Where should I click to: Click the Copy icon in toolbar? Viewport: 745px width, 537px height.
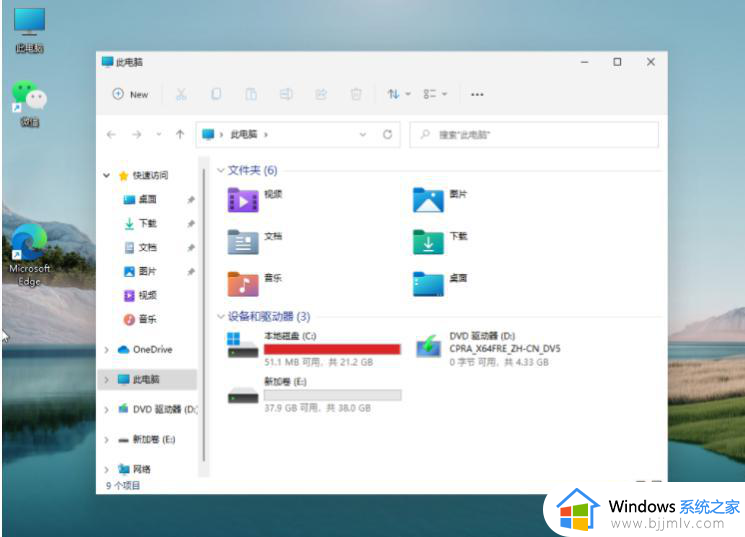216,94
